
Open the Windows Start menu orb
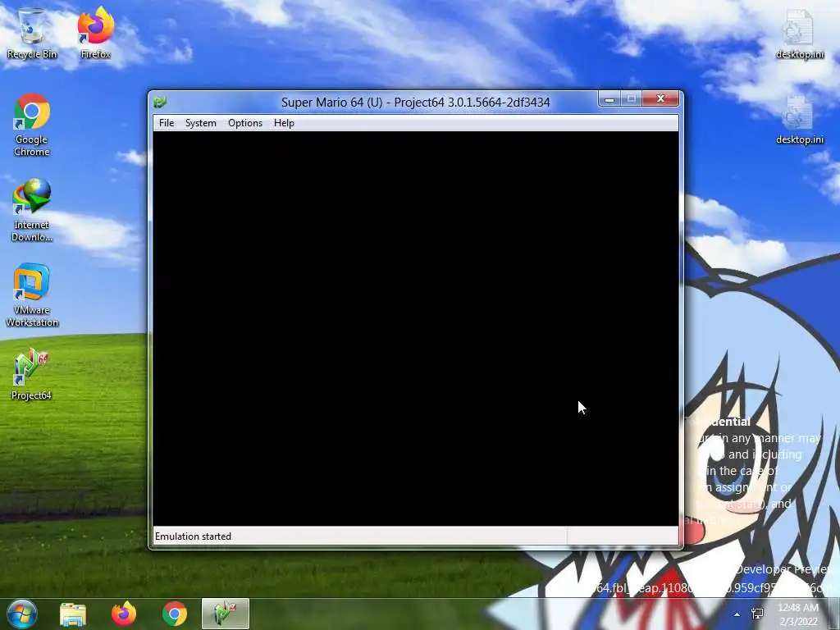[x=22, y=614]
